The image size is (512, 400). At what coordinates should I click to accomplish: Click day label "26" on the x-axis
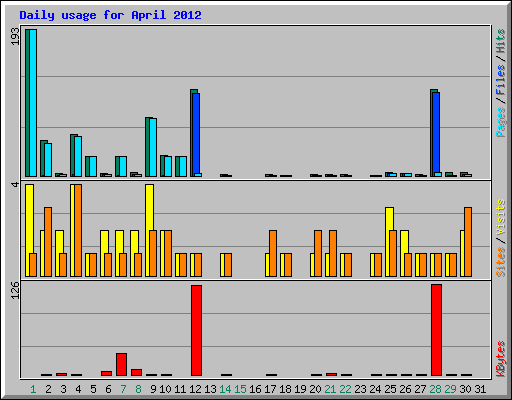[x=405, y=389]
